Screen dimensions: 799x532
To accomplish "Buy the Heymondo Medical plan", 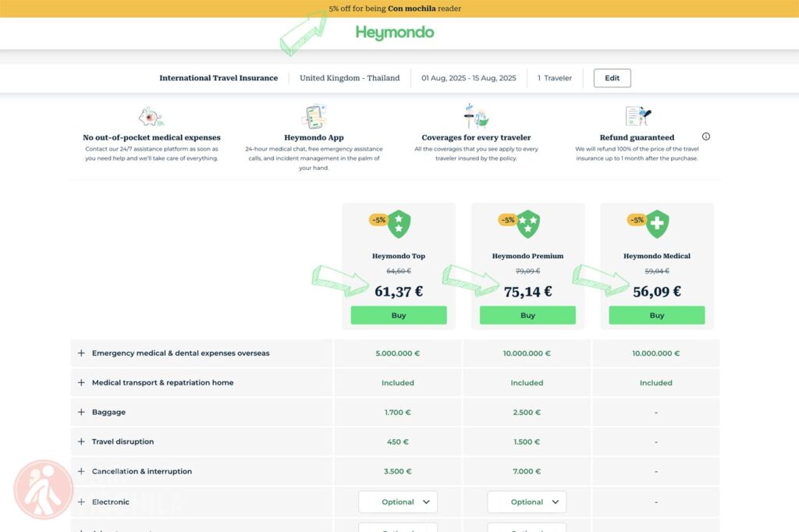I will 657,315.
